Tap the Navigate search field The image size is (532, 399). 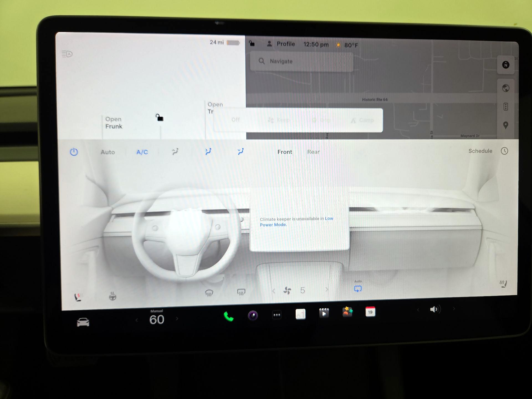click(x=302, y=61)
